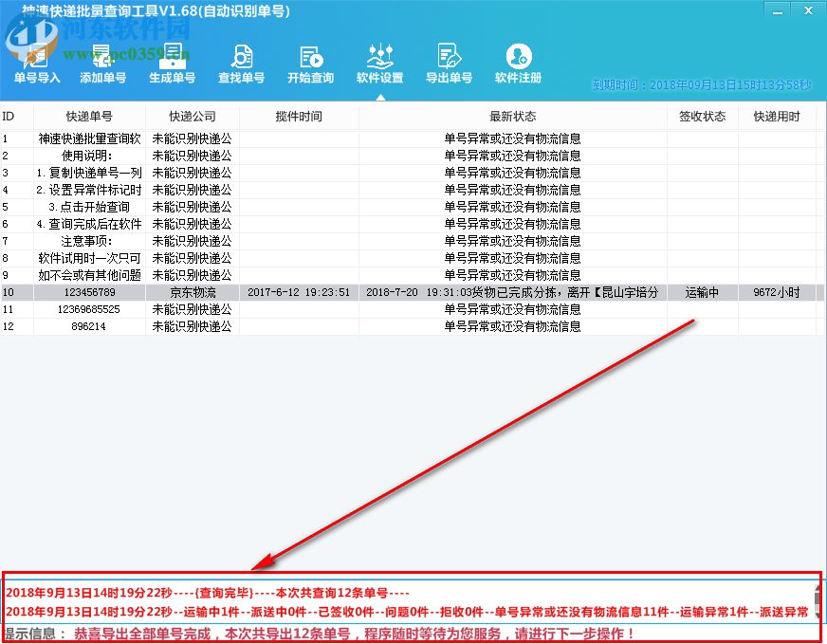Click the 添加单号 add tracking number icon
The width and height of the screenshot is (827, 644).
pyautogui.click(x=103, y=64)
